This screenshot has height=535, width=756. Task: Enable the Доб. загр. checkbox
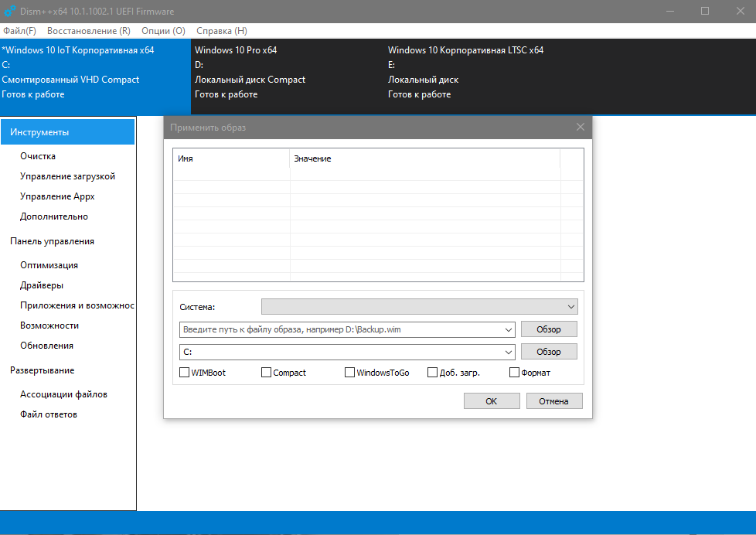coord(433,373)
